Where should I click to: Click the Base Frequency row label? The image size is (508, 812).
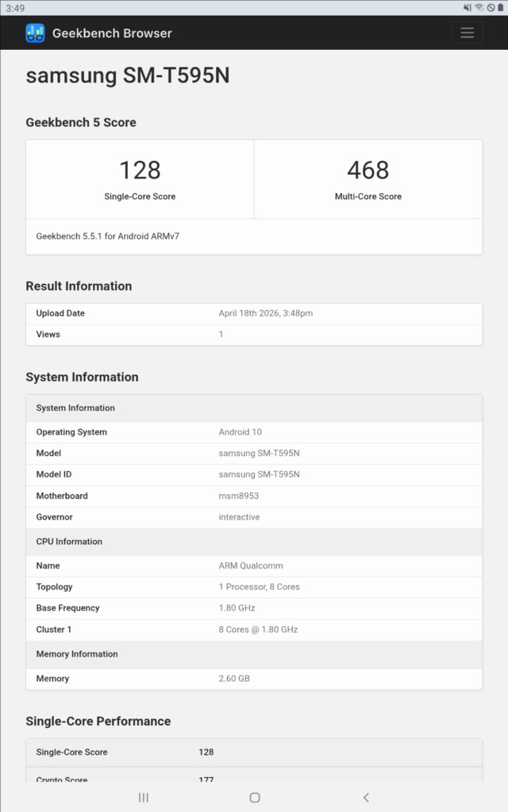coord(68,608)
